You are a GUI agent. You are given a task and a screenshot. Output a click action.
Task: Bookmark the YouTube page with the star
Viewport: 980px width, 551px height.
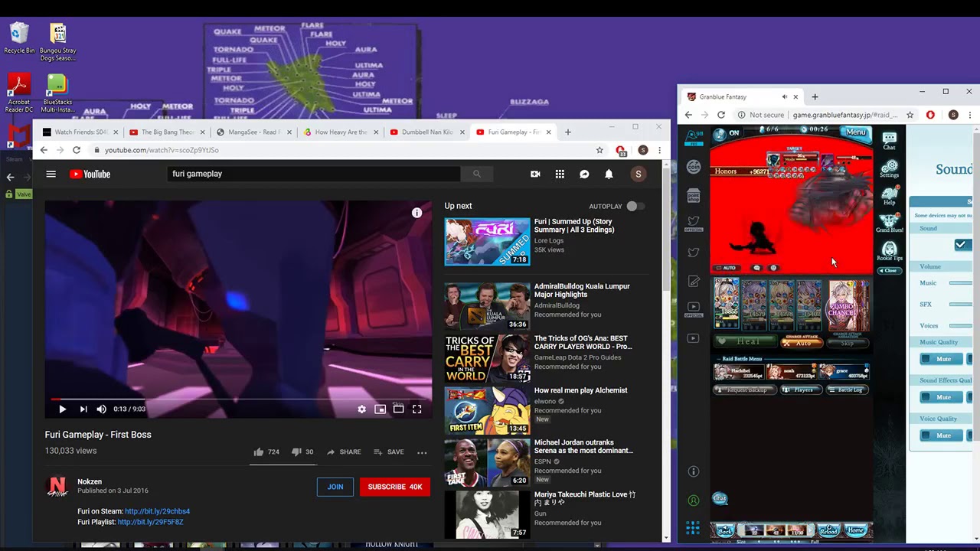coord(599,150)
